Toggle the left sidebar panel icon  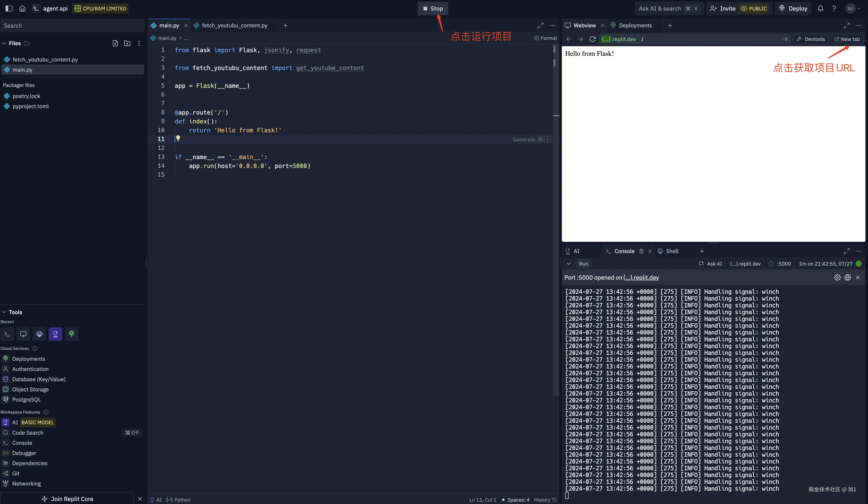[9, 9]
